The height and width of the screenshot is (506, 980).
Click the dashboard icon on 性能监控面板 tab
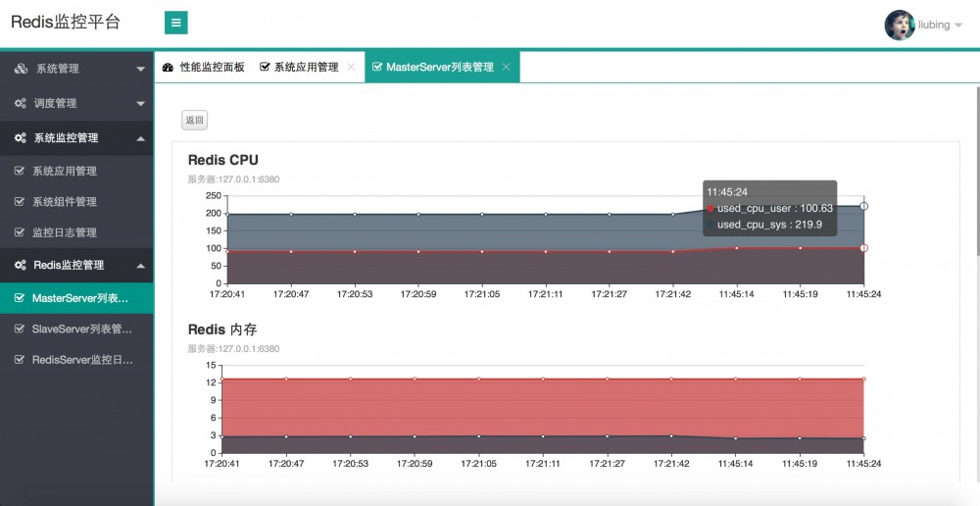pos(168,68)
